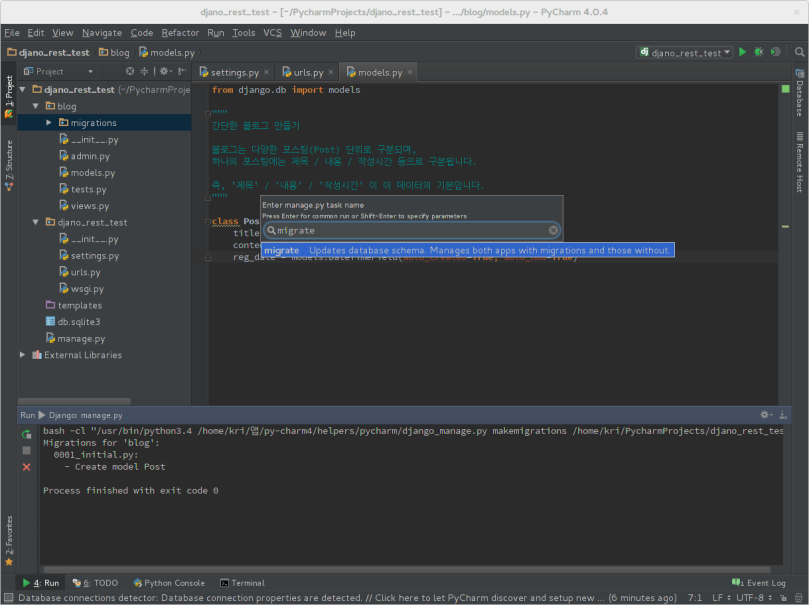Close the urls.py tab
Viewport: 809px width, 605px height.
tap(331, 72)
